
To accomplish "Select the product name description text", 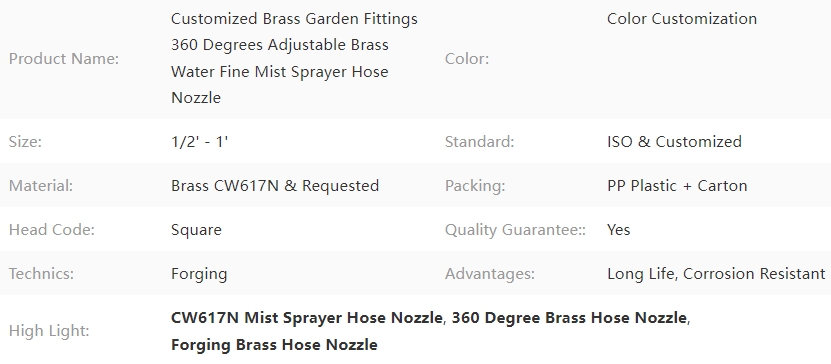I will 294,58.
